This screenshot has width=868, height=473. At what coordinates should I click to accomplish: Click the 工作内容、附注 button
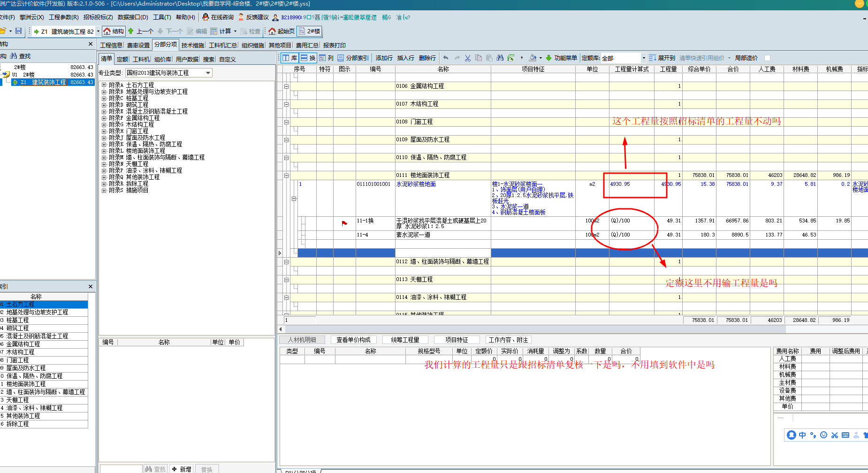click(508, 340)
